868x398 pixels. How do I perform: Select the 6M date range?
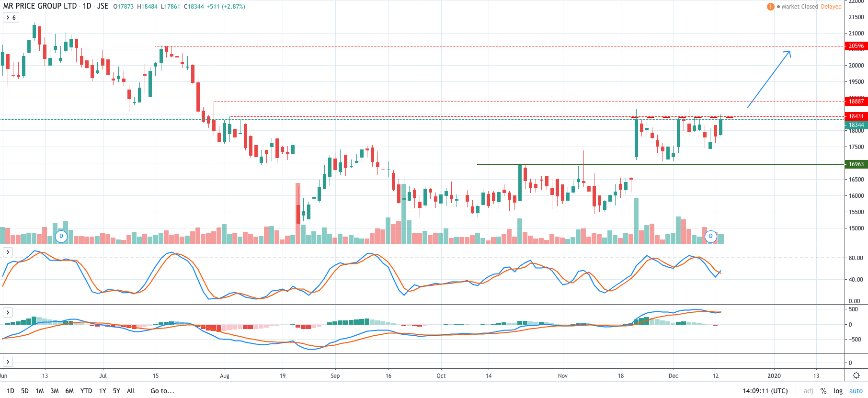pyautogui.click(x=69, y=391)
